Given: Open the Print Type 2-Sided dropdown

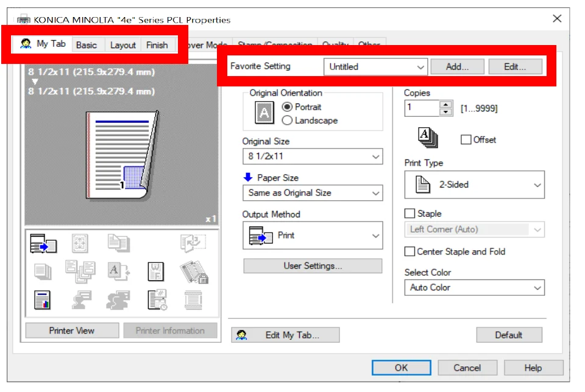Looking at the screenshot, I should tap(474, 185).
